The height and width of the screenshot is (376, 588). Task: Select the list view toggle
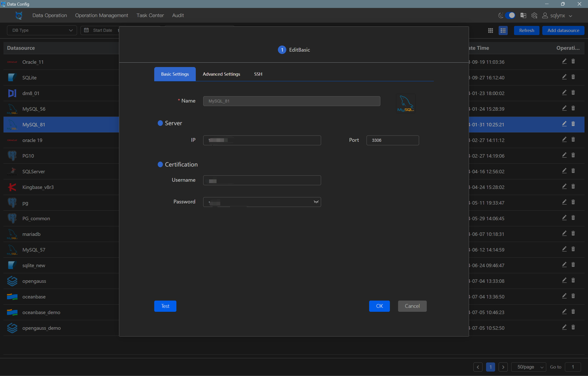click(x=503, y=30)
